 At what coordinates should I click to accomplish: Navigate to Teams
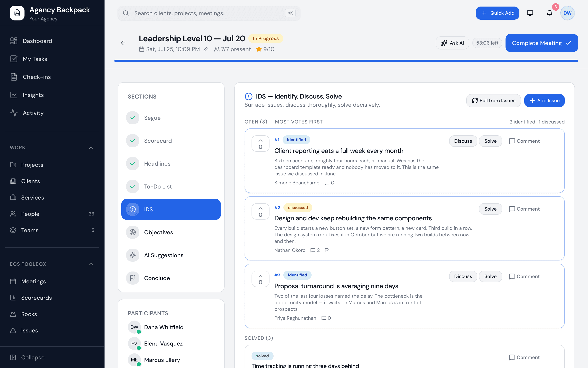point(52,230)
